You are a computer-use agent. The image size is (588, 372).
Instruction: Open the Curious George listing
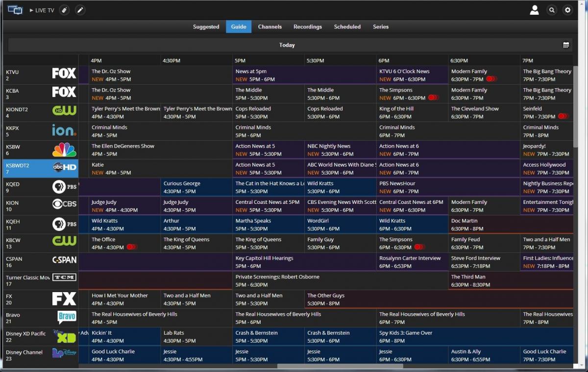click(196, 187)
